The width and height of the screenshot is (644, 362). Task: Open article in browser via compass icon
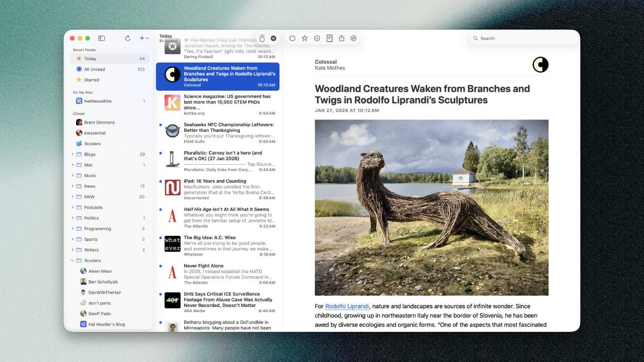[353, 38]
